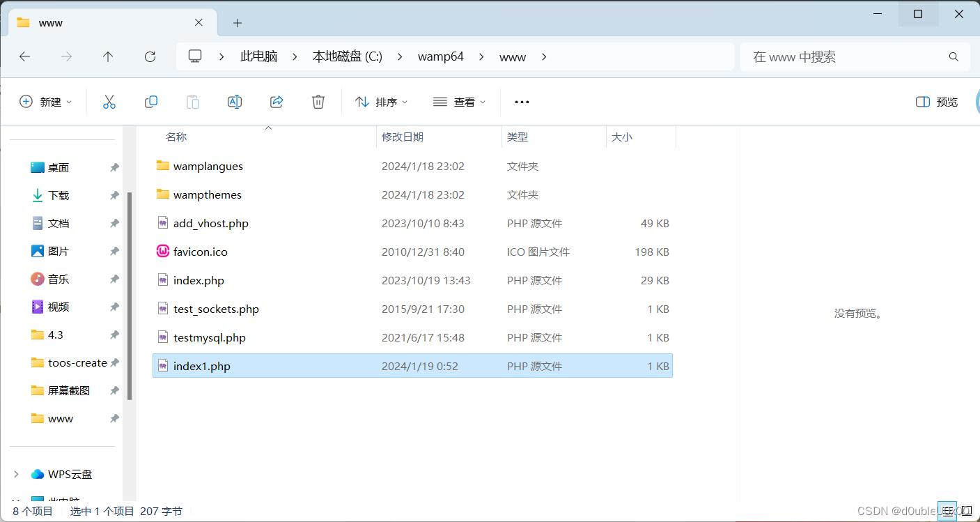The height and width of the screenshot is (522, 980).
Task: Expand chevron before 此电脑 in address bar
Action: coord(222,57)
